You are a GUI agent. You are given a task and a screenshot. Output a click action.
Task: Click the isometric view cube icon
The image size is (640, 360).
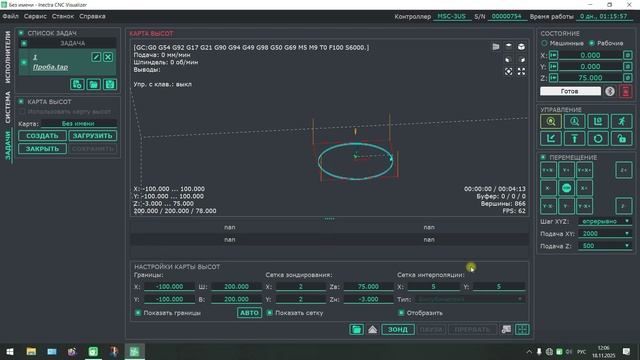521,47
